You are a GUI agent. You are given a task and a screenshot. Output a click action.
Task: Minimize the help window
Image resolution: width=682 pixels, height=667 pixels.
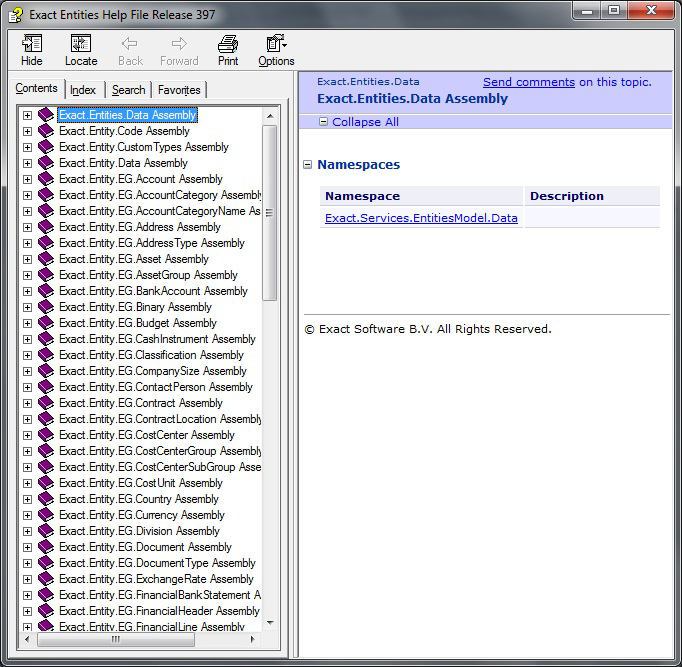pos(587,10)
